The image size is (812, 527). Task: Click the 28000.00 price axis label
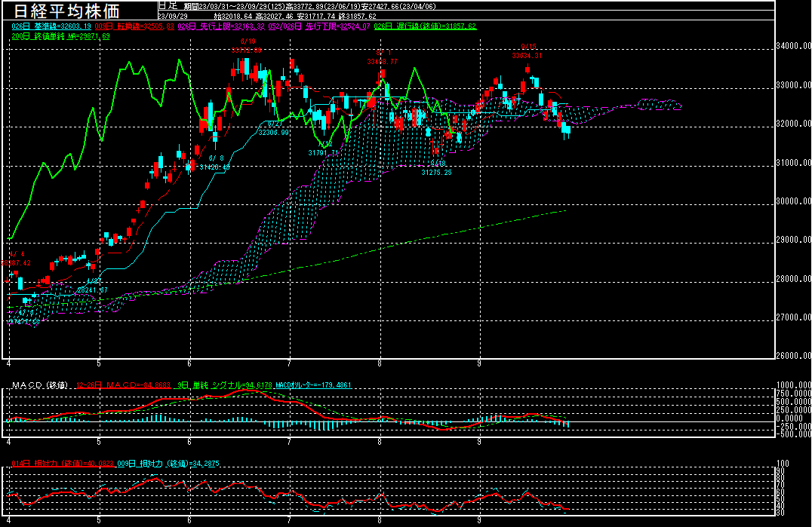pyautogui.click(x=793, y=278)
